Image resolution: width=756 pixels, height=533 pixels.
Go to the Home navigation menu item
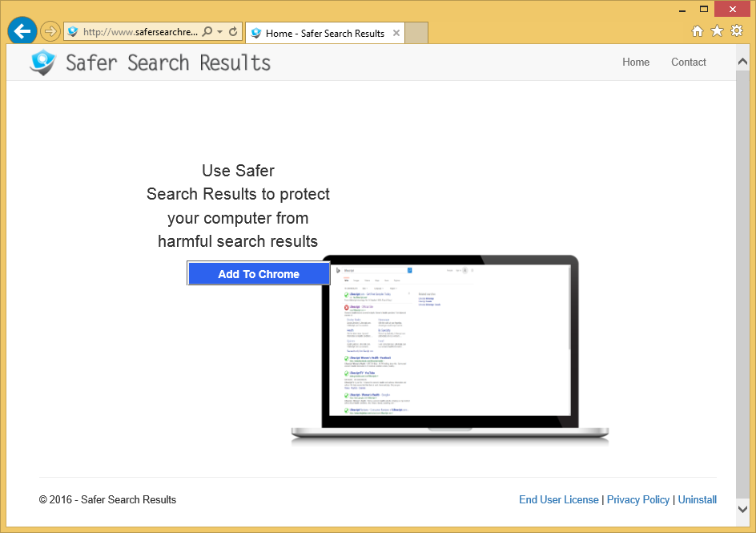[x=636, y=62]
